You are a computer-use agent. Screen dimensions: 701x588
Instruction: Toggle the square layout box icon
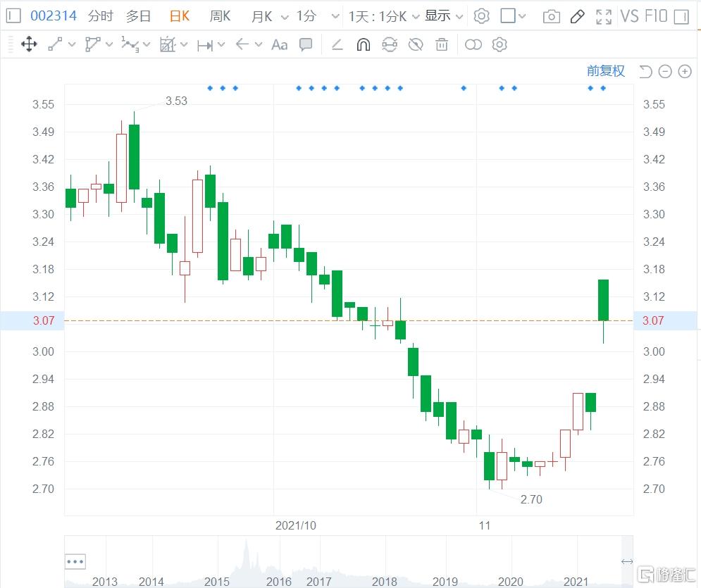[508, 15]
